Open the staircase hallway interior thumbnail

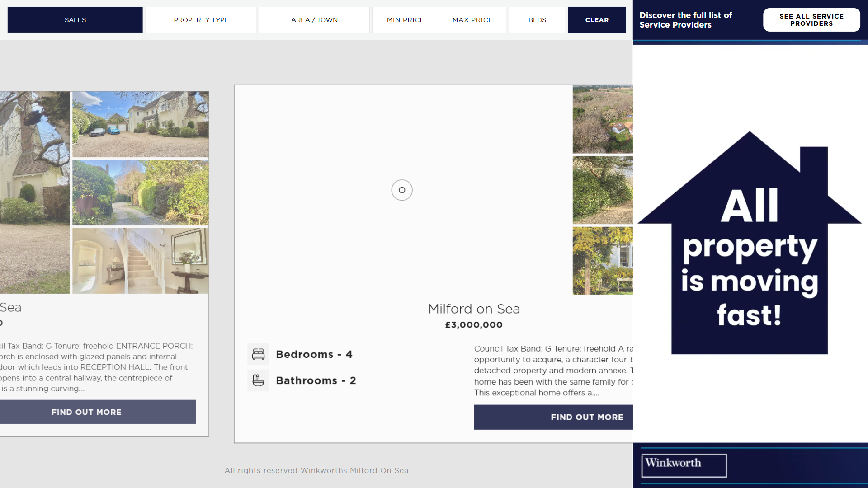(x=140, y=261)
